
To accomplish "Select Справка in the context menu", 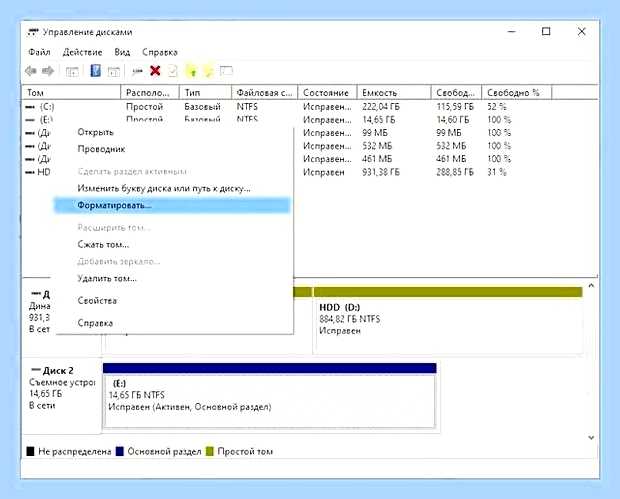I will 95,323.
